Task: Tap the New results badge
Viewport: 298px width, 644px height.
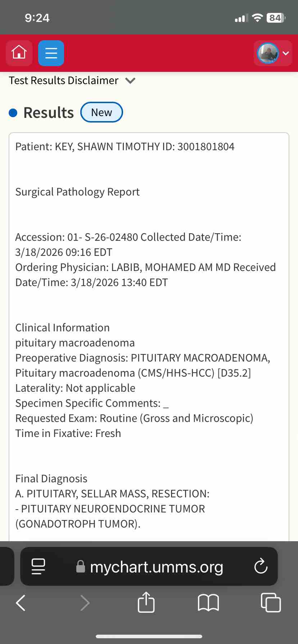Action: [101, 112]
